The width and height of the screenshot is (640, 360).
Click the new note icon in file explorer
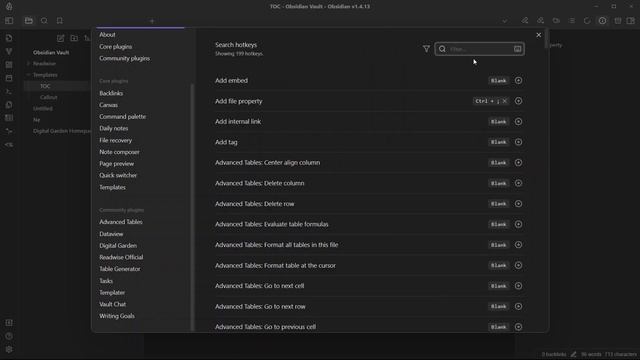(x=60, y=38)
